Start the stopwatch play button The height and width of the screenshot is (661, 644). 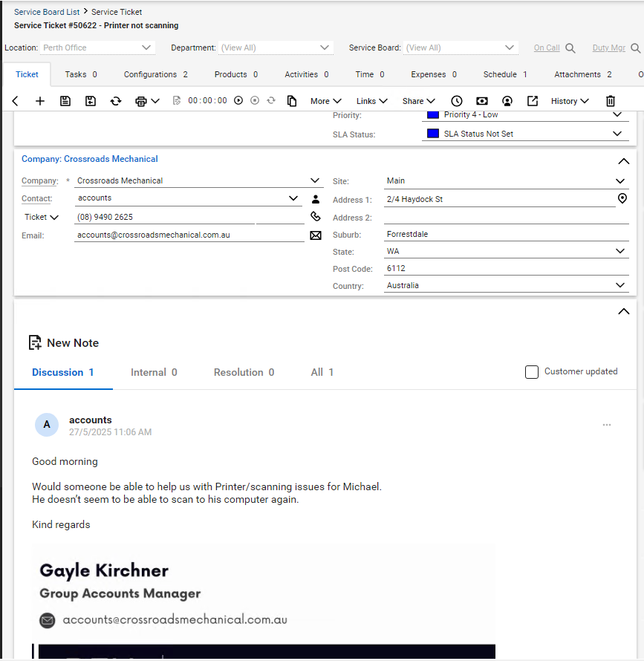pyautogui.click(x=238, y=101)
